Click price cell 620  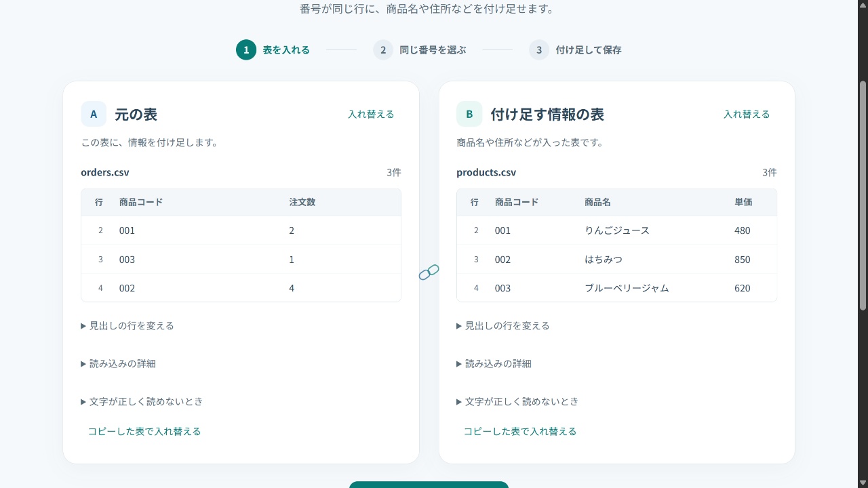point(743,288)
